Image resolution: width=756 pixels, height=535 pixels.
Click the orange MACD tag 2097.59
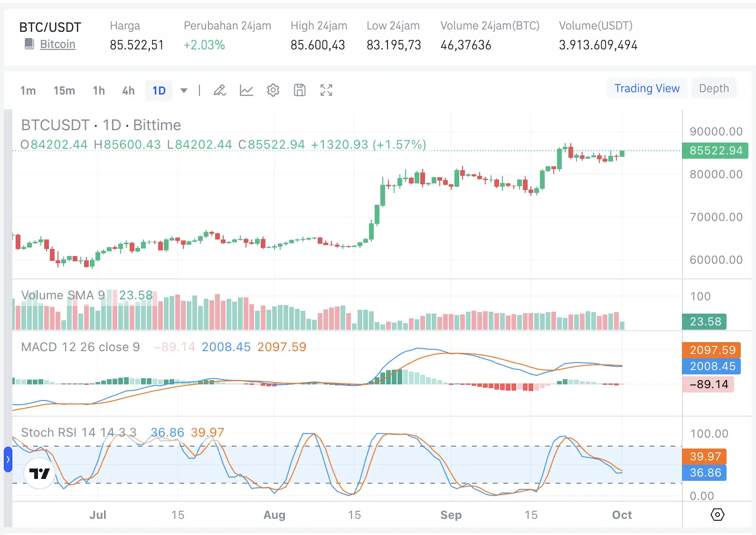click(x=712, y=350)
